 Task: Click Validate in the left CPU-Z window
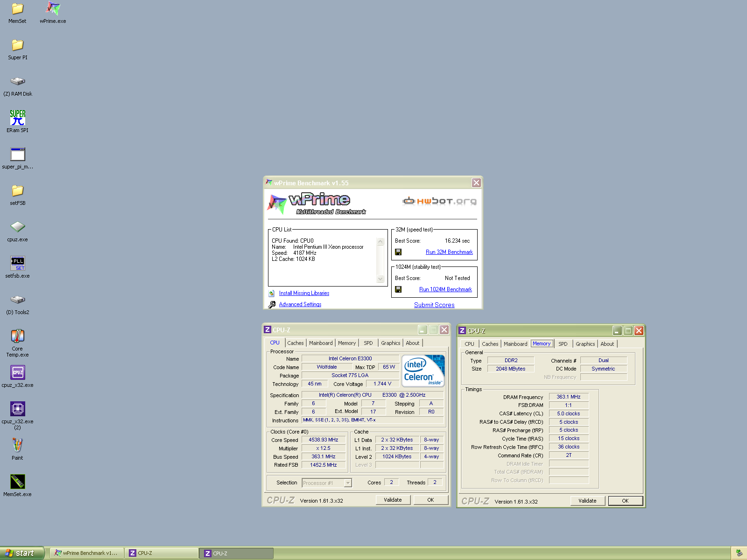pyautogui.click(x=393, y=500)
